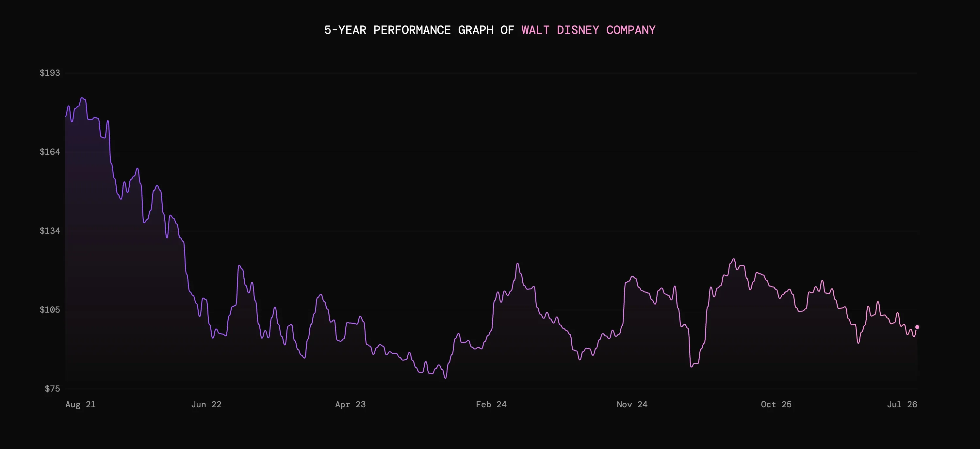Click the "5-YEAR PERFORMANCE GRAPH OF" heading

tap(419, 30)
